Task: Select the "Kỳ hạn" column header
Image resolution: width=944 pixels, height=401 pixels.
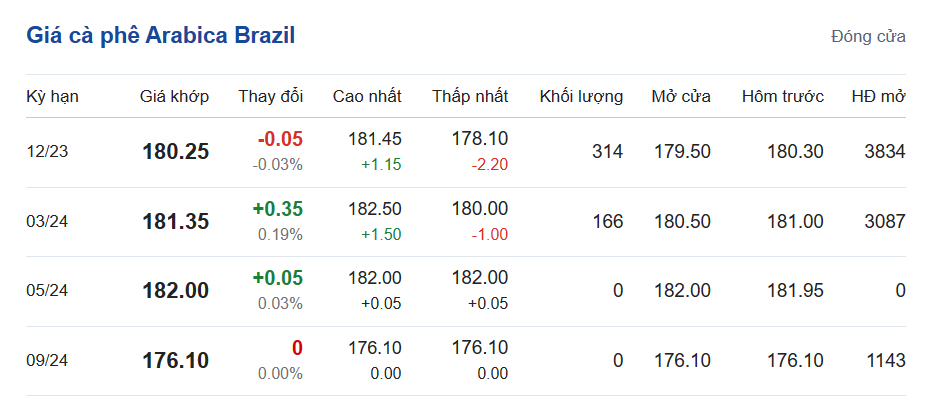Action: click(52, 97)
